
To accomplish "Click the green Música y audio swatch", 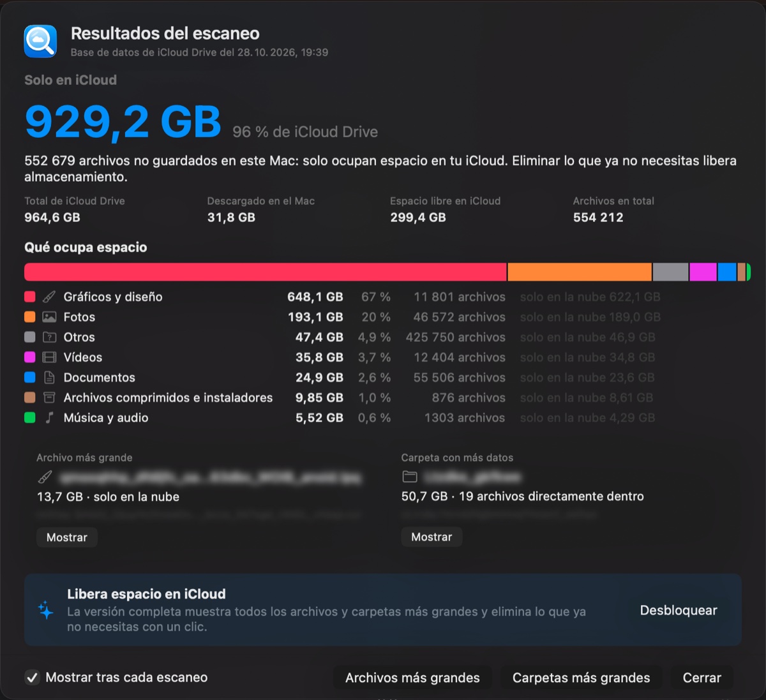I will pos(30,418).
